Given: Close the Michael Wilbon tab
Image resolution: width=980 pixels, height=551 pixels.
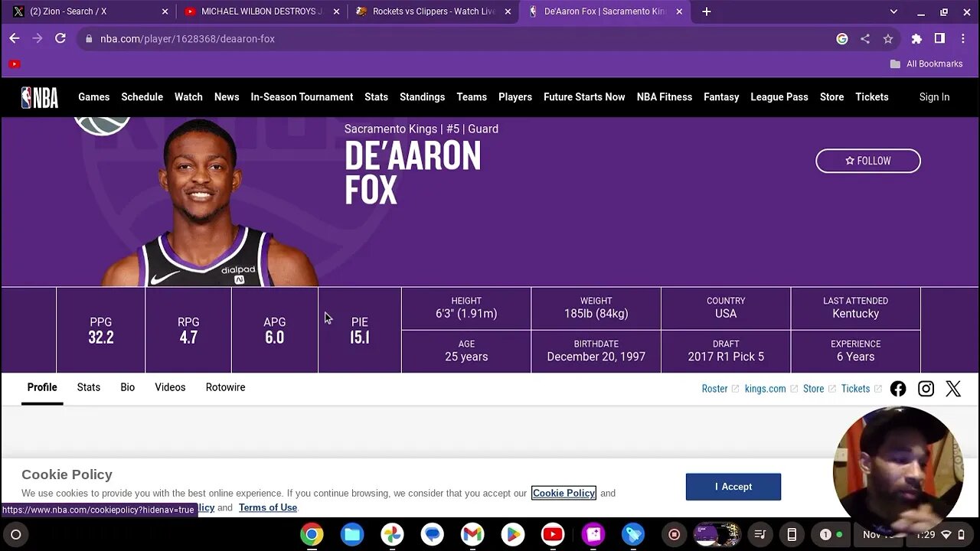Looking at the screenshot, I should (336, 11).
